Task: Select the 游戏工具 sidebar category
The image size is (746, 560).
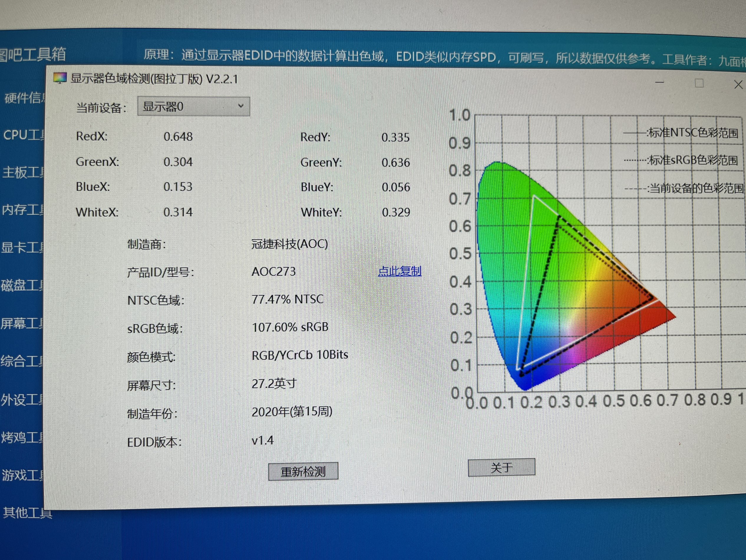Action: tap(22, 475)
